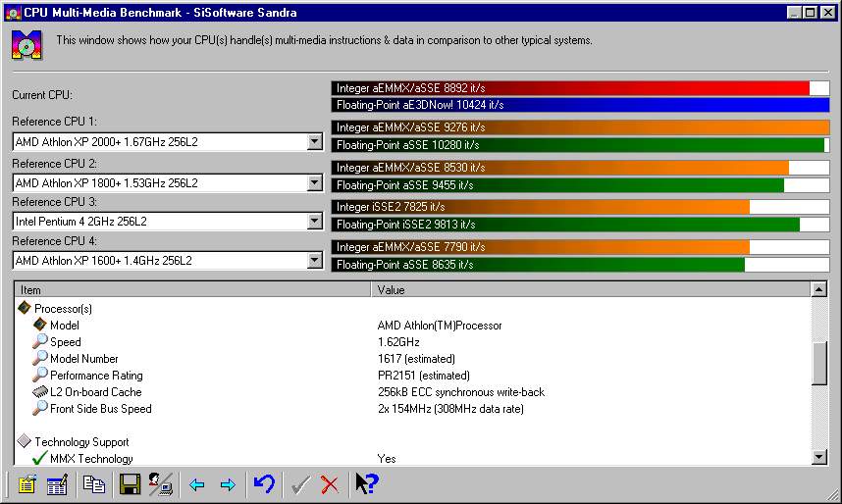This screenshot has height=504, width=842.
Task: Refresh benchmark with blue curved arrow
Action: pyautogui.click(x=264, y=484)
